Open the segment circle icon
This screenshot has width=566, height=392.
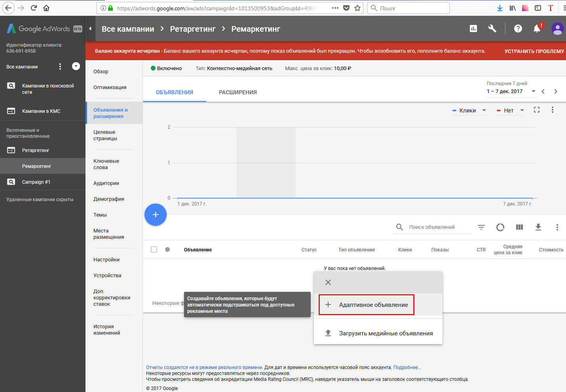click(500, 227)
